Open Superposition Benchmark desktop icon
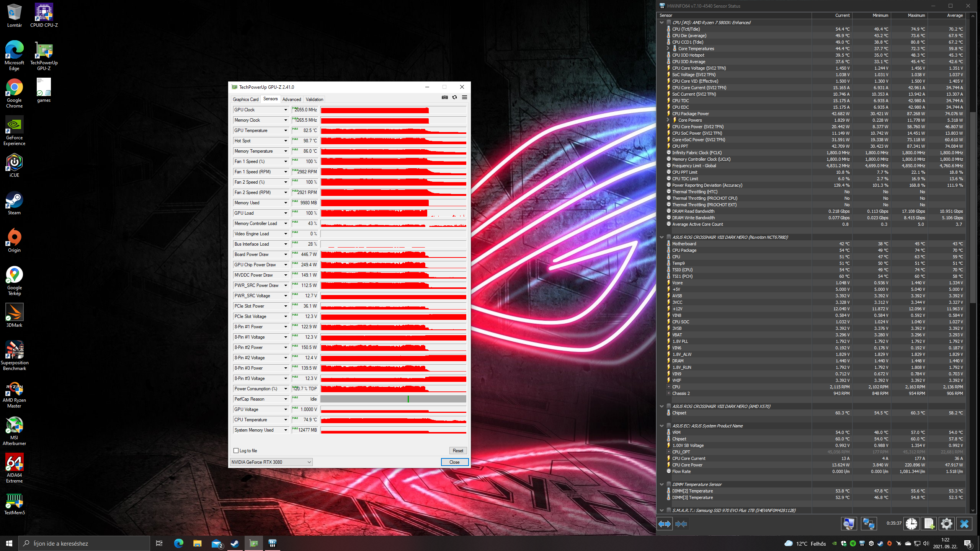980x551 pixels. [x=15, y=356]
